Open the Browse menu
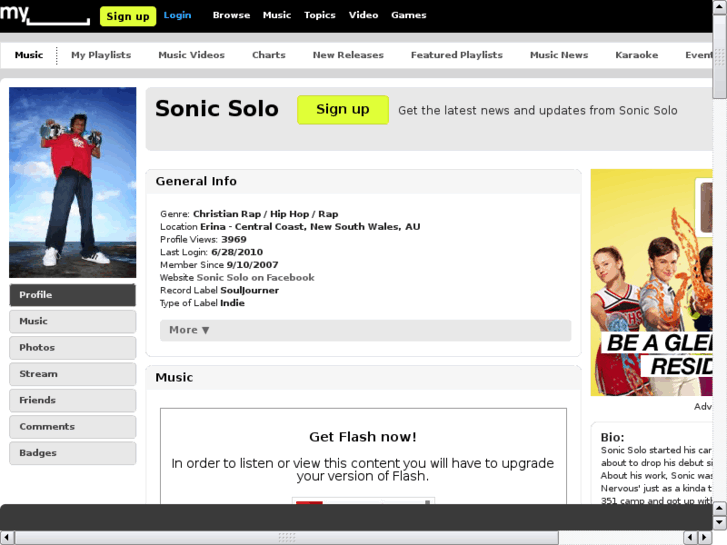The image size is (727, 545). (x=231, y=15)
